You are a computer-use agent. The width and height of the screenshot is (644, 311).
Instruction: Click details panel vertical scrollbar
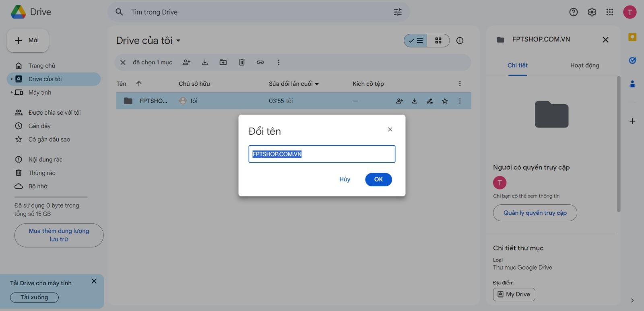619,144
